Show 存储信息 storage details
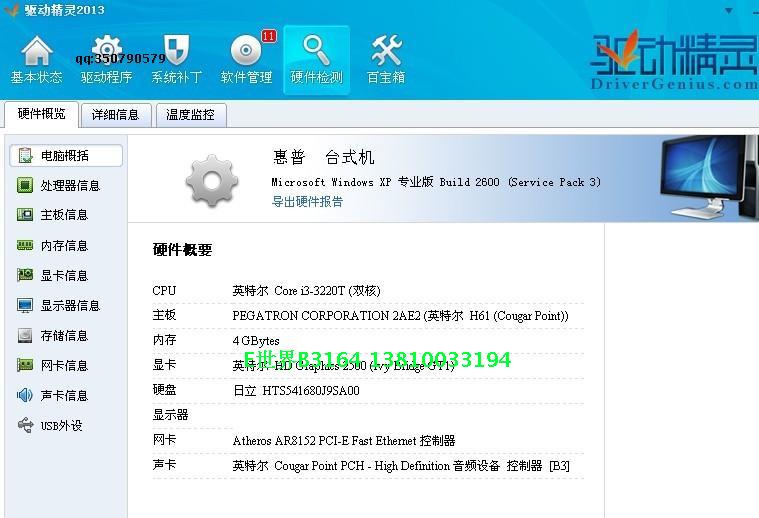This screenshot has height=518, width=759. pos(64,336)
